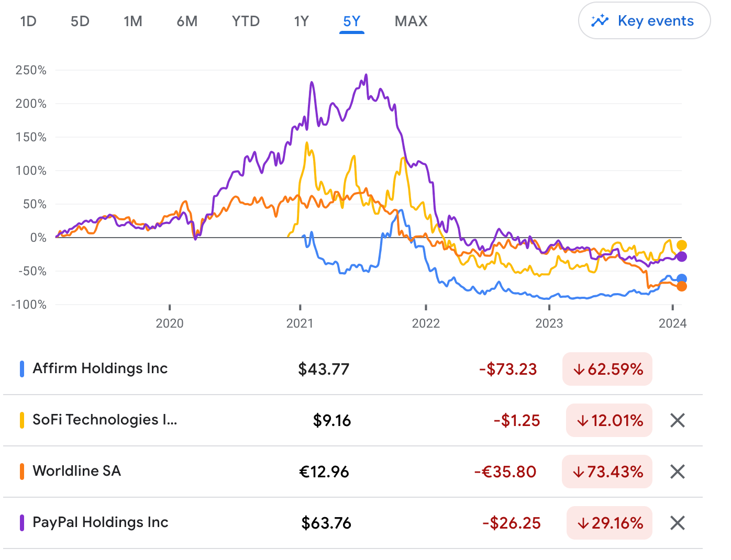Click PayPal's 29.16% decline badge

pos(610,523)
